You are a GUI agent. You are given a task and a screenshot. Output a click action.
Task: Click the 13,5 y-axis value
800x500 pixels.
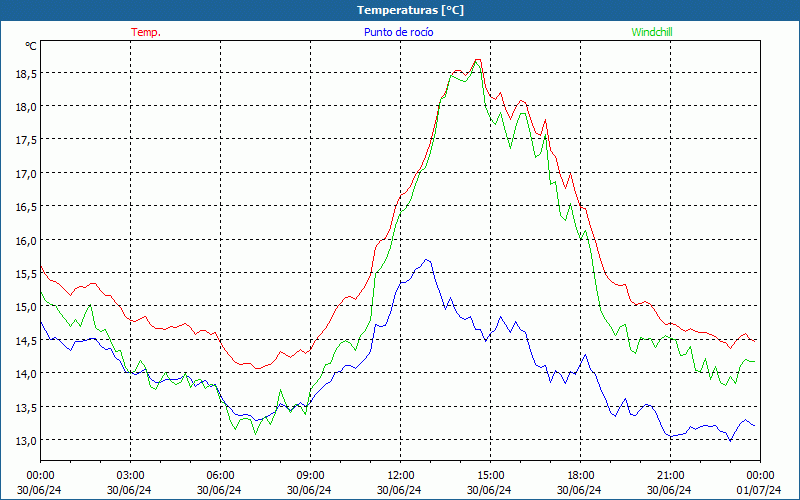click(26, 408)
